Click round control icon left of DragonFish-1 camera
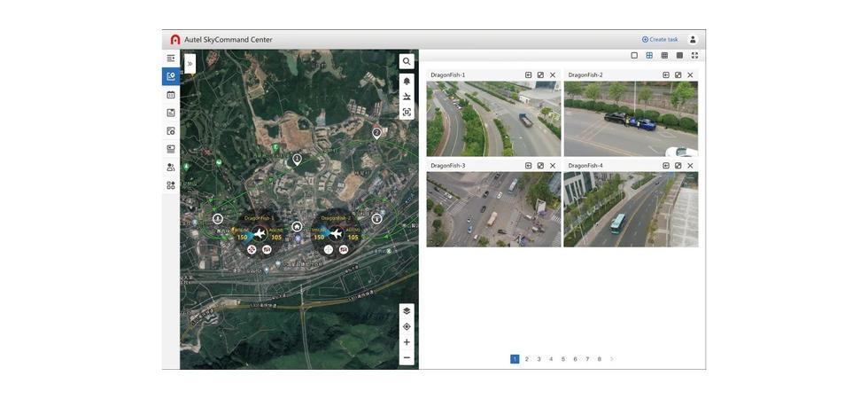 252,250
